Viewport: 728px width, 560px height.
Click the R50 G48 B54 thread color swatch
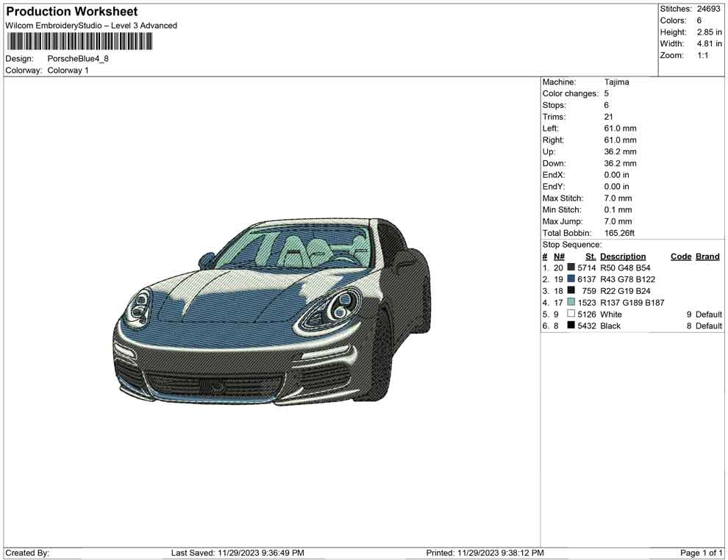(570, 268)
